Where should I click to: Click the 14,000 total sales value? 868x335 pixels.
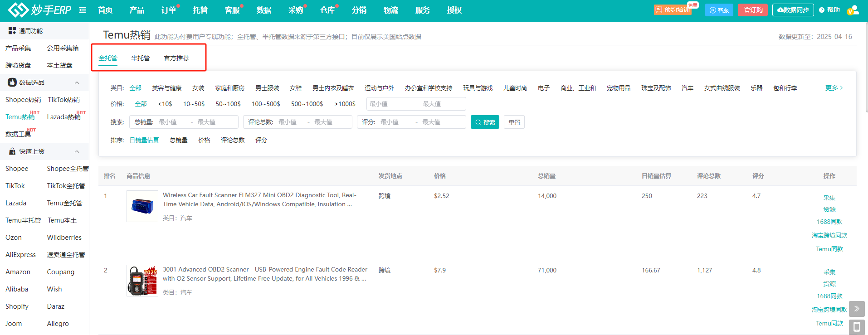547,196
